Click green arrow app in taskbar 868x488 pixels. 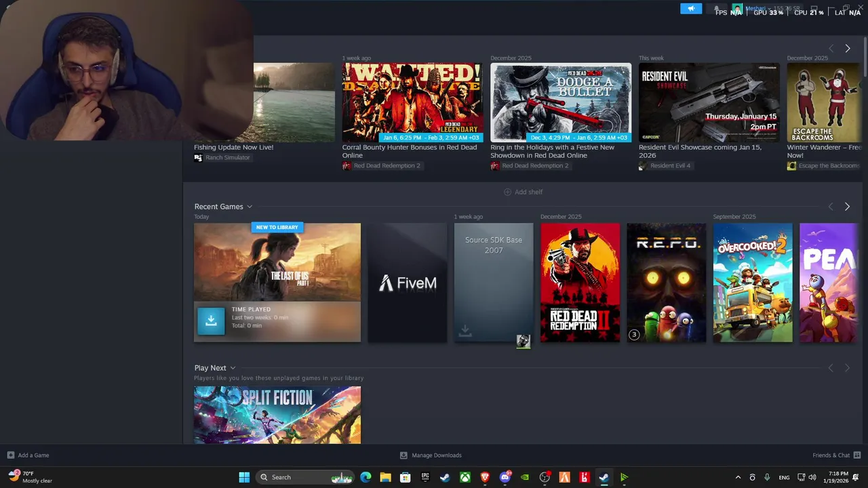pyautogui.click(x=624, y=477)
